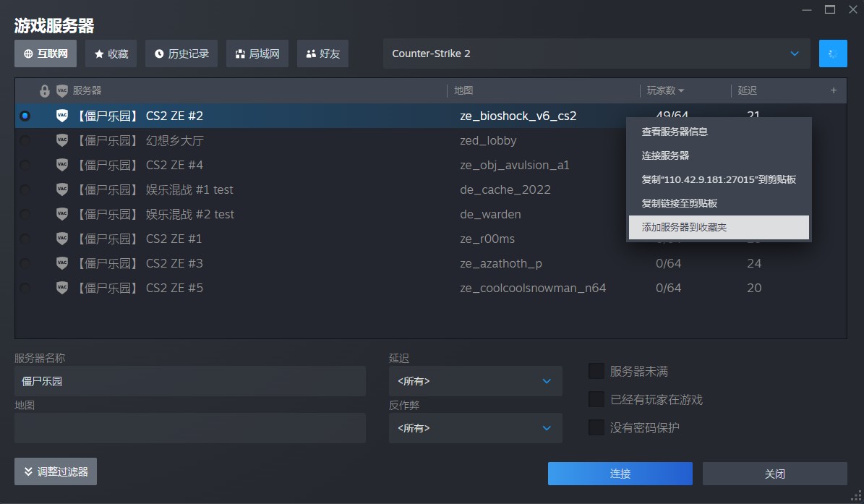The height and width of the screenshot is (504, 864).
Task: Click the lock icon column header
Action: point(45,91)
